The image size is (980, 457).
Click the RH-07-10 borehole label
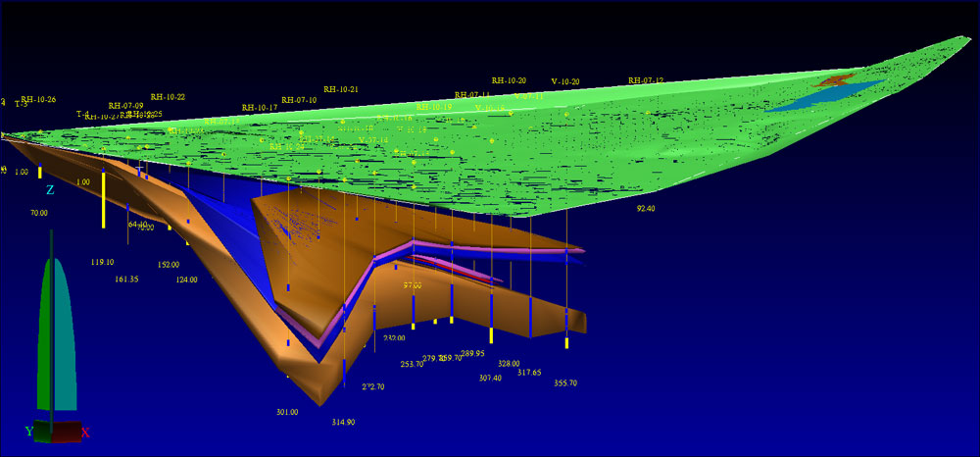pyautogui.click(x=299, y=100)
